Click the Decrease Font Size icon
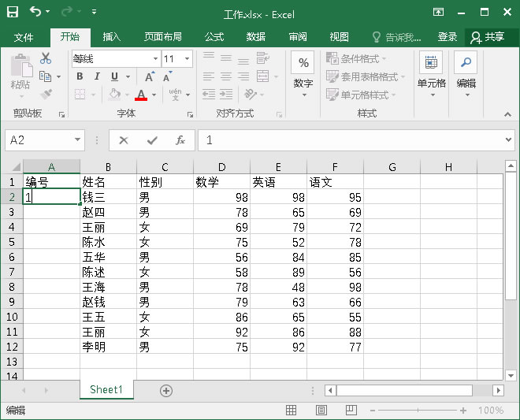This screenshot has width=520, height=420. 168,76
